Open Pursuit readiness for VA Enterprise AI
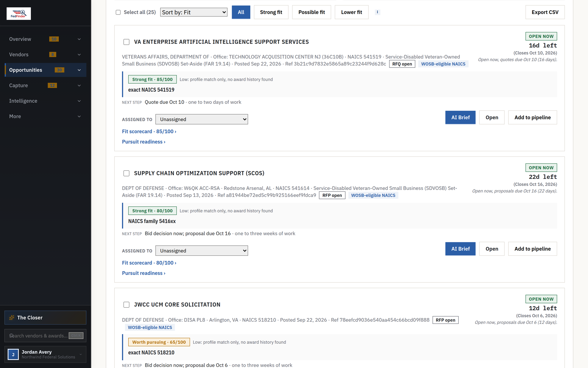This screenshot has height=368, width=588. [x=144, y=142]
